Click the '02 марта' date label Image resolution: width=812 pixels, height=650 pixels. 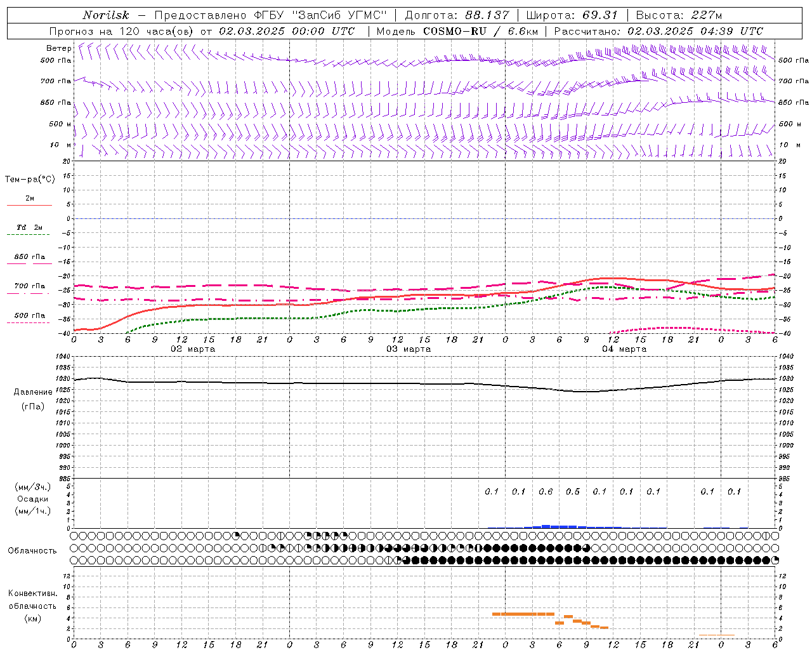tap(193, 349)
